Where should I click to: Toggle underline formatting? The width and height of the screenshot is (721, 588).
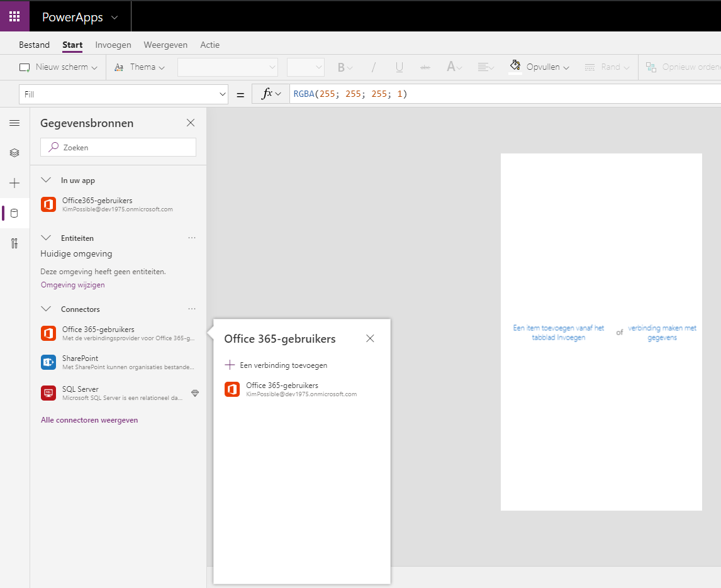coord(399,67)
